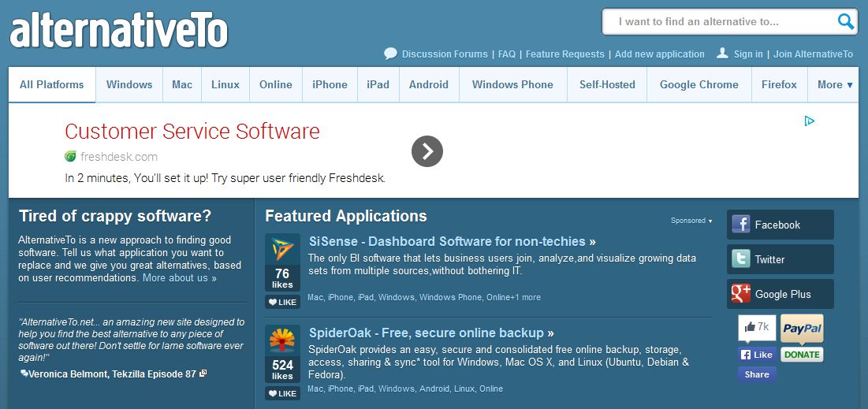Image resolution: width=868 pixels, height=409 pixels.
Task: Click the Facebook Share button
Action: click(x=757, y=374)
